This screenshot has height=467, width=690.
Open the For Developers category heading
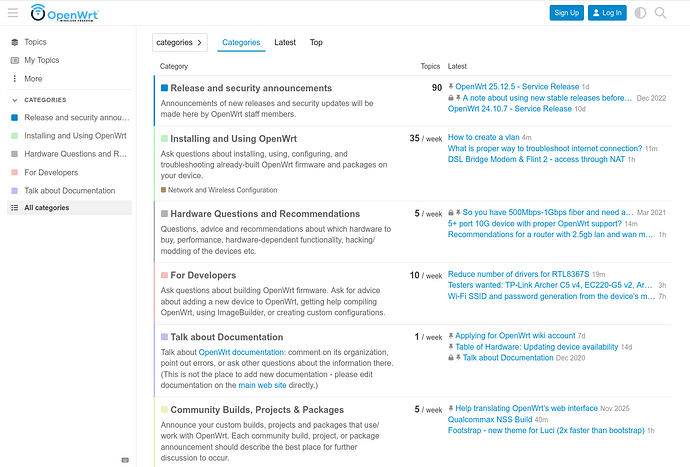203,275
